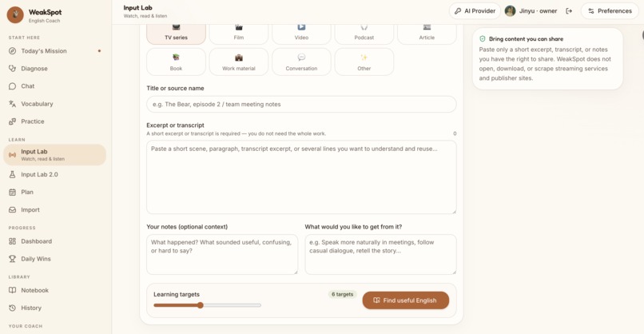644x334 pixels.
Task: Open Input Lab 2.0
Action: click(x=54, y=175)
